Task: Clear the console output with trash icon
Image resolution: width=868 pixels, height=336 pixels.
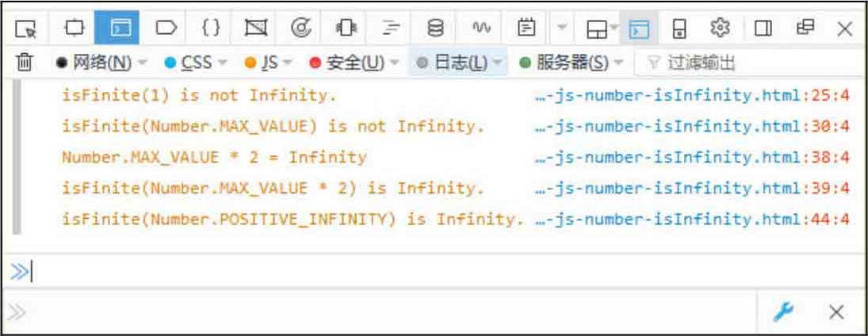Action: 25,62
